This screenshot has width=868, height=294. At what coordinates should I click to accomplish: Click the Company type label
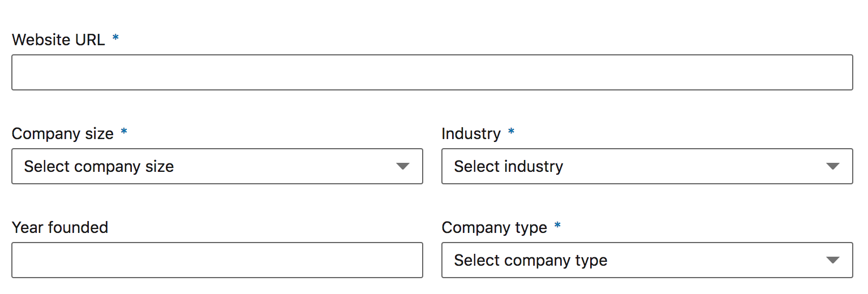(x=494, y=227)
